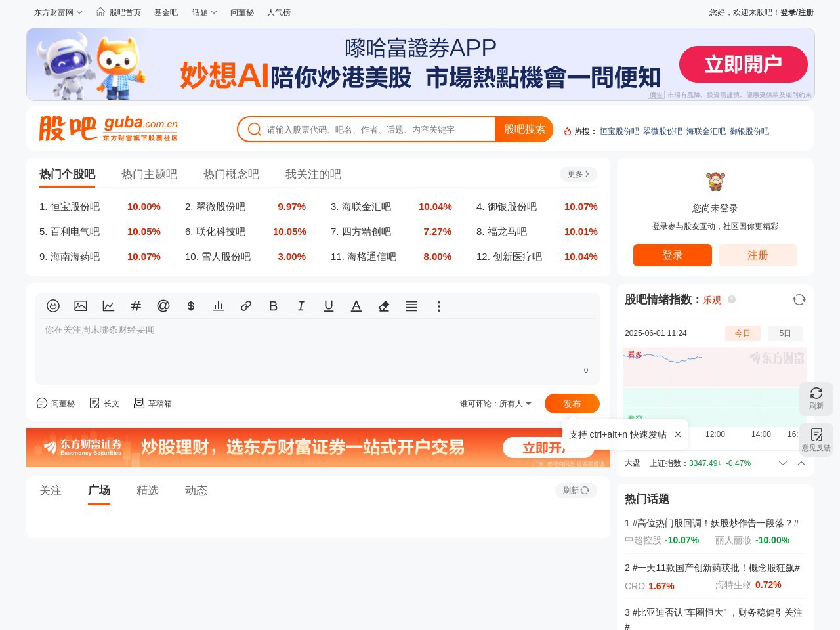840x630 pixels.
Task: Insert a stock tag with the $ icon
Action: pyautogui.click(x=191, y=306)
